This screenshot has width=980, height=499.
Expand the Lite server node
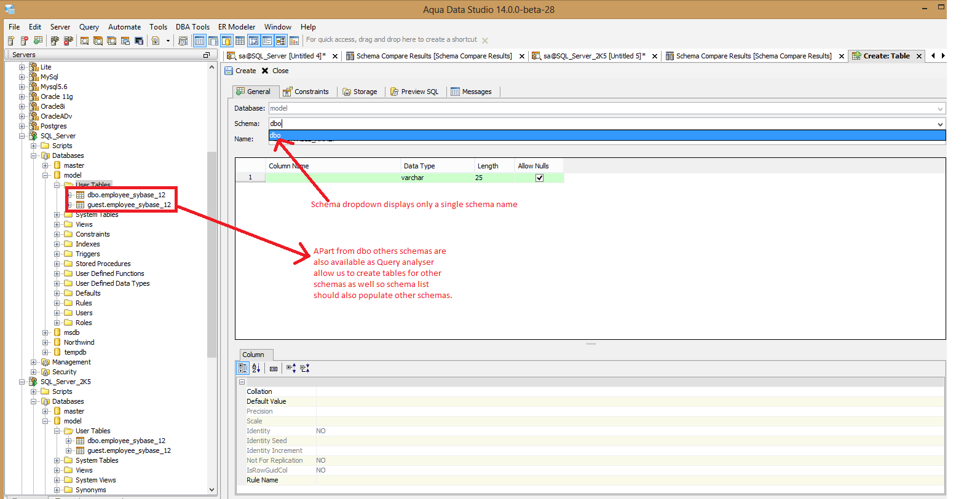tap(22, 67)
